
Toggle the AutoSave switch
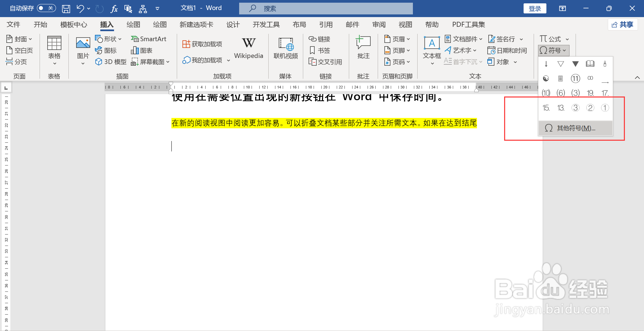[x=46, y=8]
